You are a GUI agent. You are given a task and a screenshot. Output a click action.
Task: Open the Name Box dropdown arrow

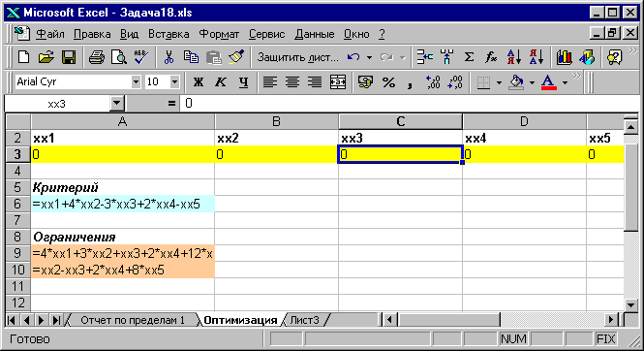pyautogui.click(x=117, y=104)
